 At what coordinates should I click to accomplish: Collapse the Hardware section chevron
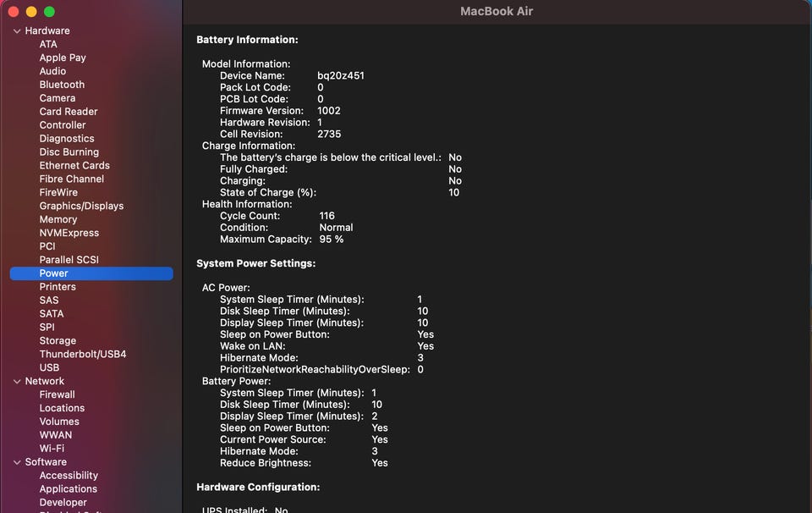pos(17,31)
